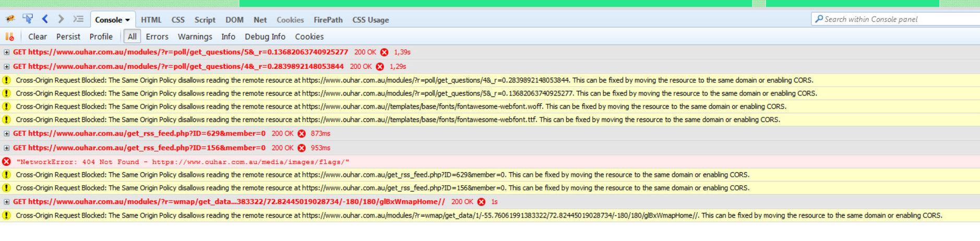Open the Console tab dropdown arrow
This screenshot has height=241, width=980.
(127, 20)
